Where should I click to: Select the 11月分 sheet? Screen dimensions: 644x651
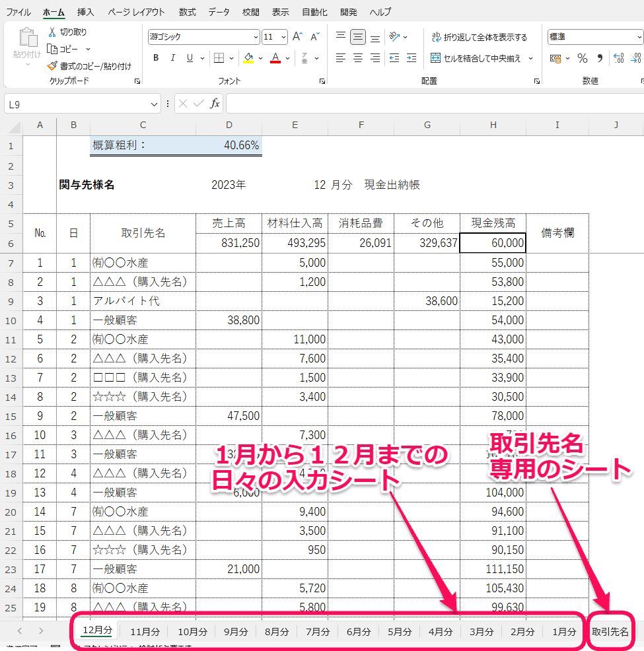144,631
